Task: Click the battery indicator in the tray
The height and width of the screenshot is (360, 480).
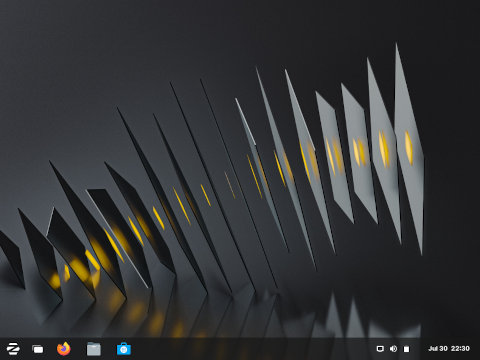Action: [406, 349]
